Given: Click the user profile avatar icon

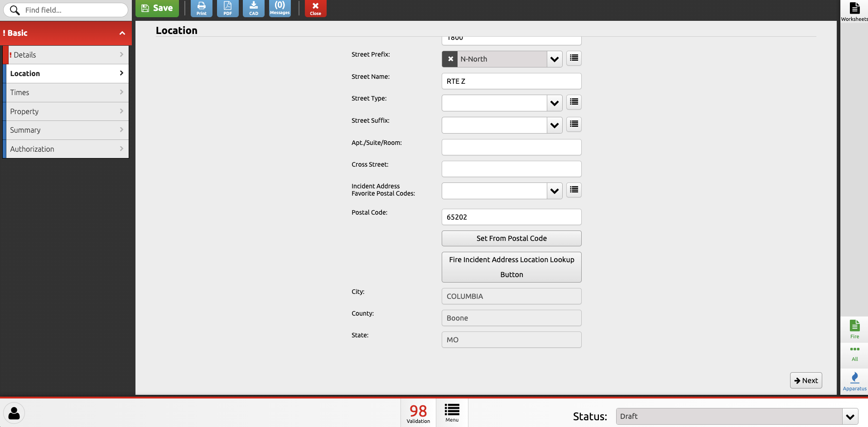Looking at the screenshot, I should click(x=14, y=413).
